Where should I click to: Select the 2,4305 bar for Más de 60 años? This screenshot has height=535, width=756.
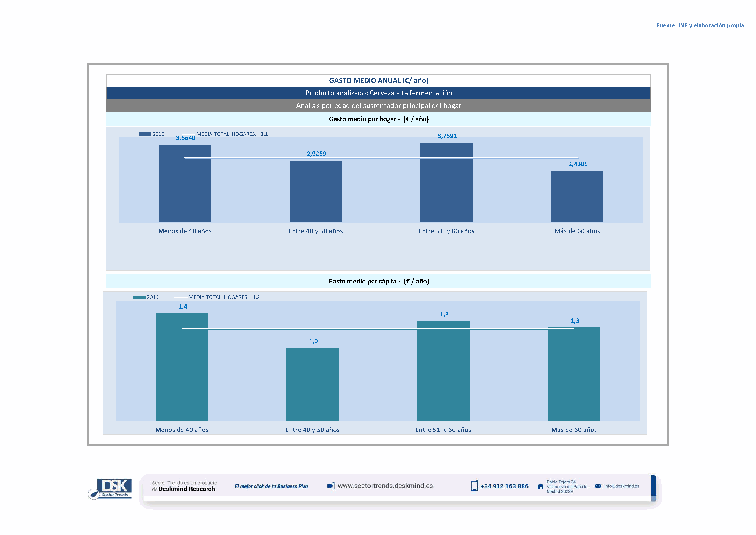click(577, 197)
